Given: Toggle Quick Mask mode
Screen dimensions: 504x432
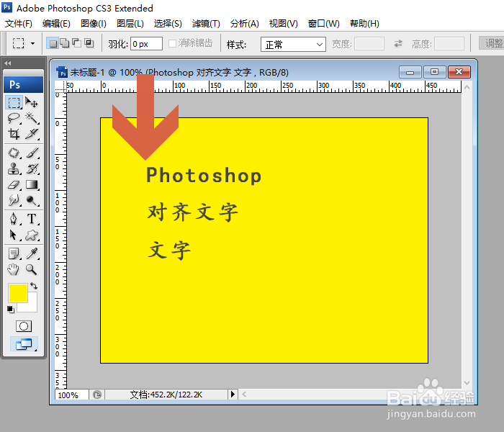Looking at the screenshot, I should coord(24,326).
